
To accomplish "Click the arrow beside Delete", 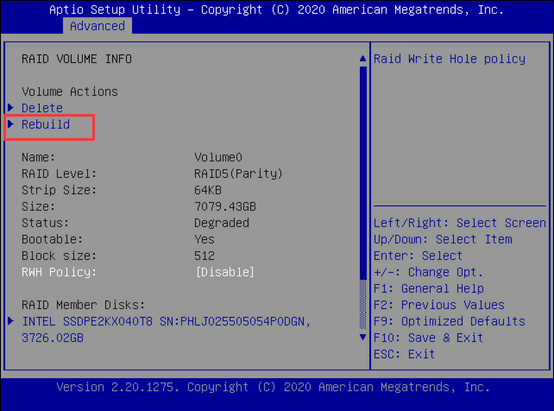I will pyautogui.click(x=11, y=107).
